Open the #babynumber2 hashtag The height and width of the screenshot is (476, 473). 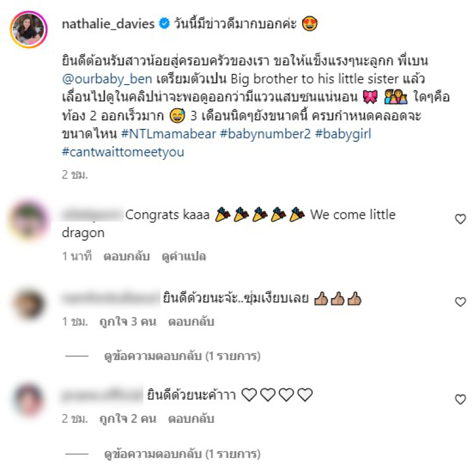[265, 134]
